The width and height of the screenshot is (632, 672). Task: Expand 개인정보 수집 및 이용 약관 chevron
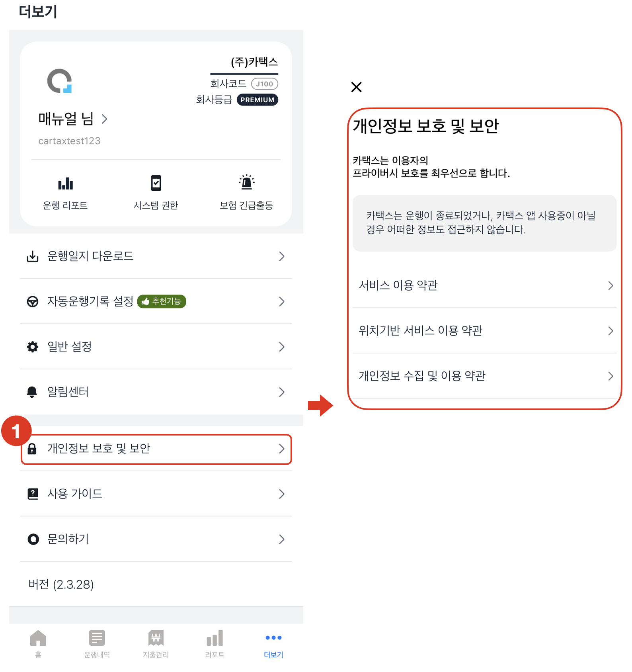point(611,376)
